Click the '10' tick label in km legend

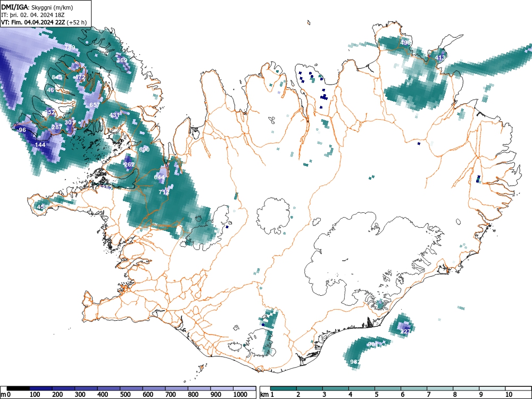pyautogui.click(x=508, y=395)
